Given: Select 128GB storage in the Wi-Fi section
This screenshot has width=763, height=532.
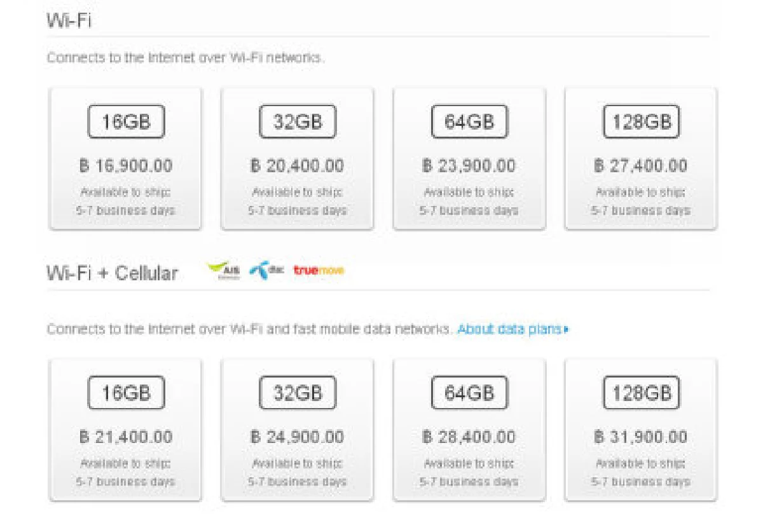Looking at the screenshot, I should (x=641, y=122).
